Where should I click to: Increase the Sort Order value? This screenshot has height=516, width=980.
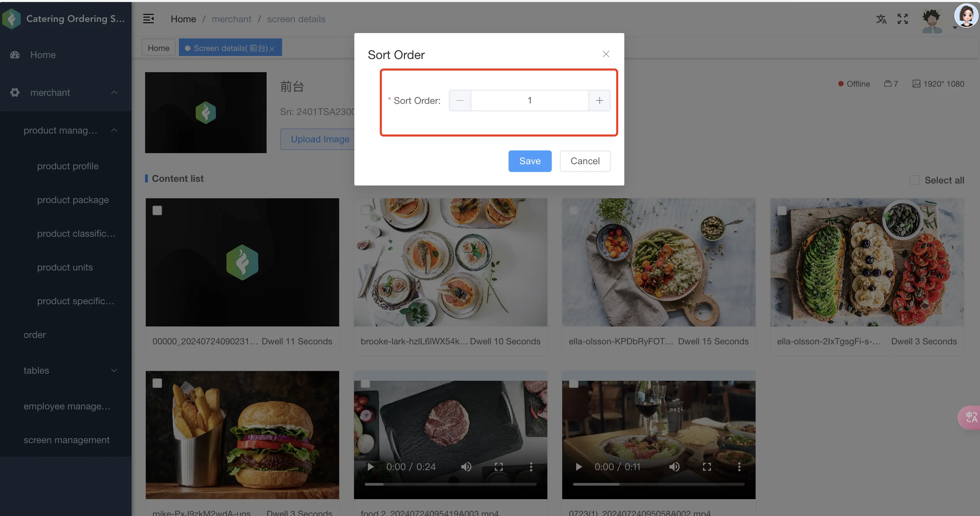click(x=599, y=101)
